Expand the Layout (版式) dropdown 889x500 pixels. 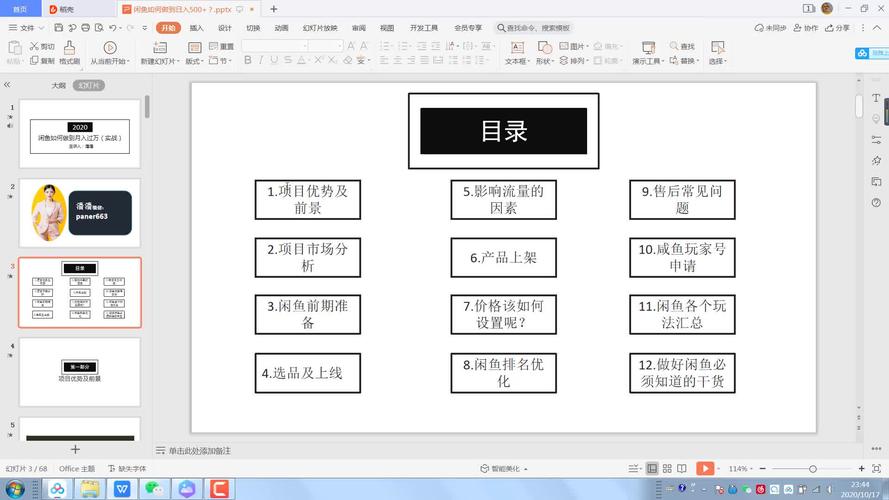(x=194, y=61)
